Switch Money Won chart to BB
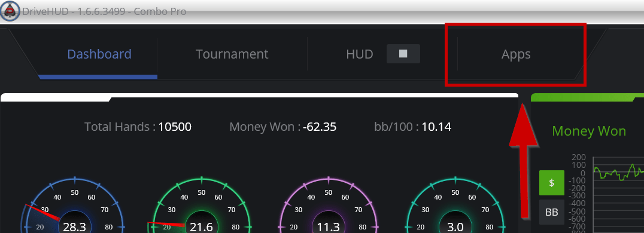 click(552, 212)
